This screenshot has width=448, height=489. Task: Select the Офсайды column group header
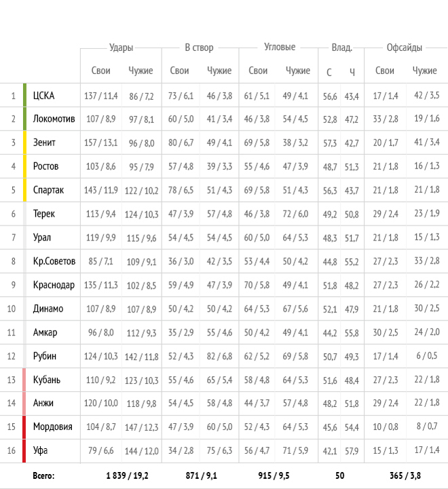404,48
